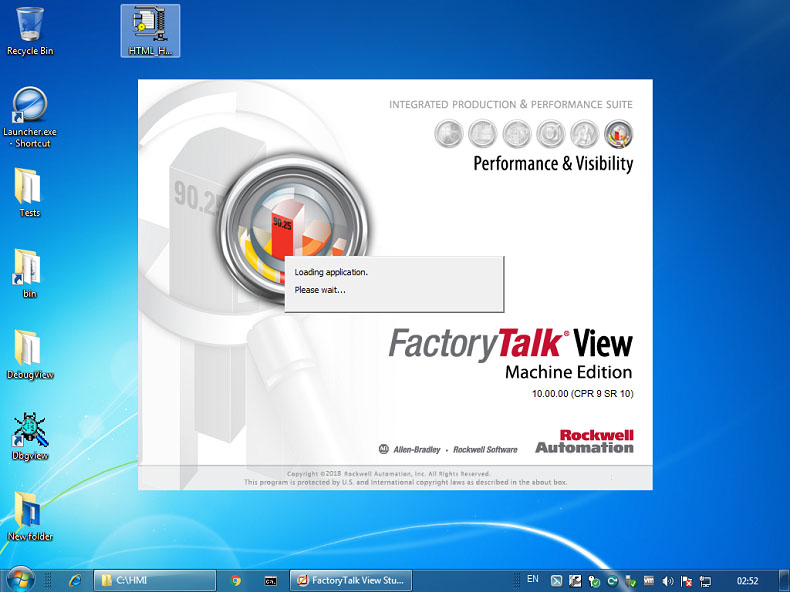Select the DebugView folder icon
The width and height of the screenshot is (790, 592).
tap(30, 354)
